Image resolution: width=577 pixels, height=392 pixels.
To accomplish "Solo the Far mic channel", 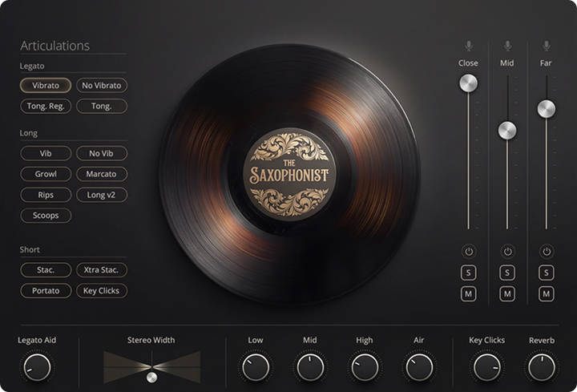I will 546,273.
